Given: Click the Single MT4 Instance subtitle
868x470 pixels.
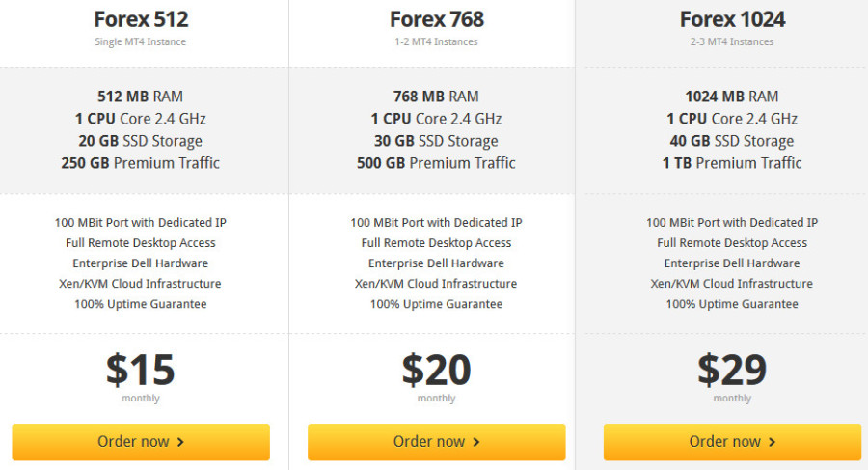Looking at the screenshot, I should 141,41.
